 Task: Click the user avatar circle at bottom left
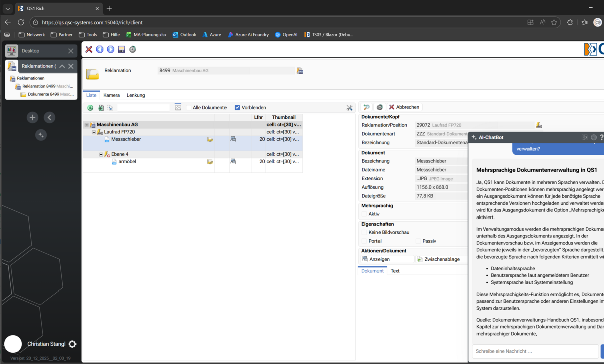click(x=13, y=344)
